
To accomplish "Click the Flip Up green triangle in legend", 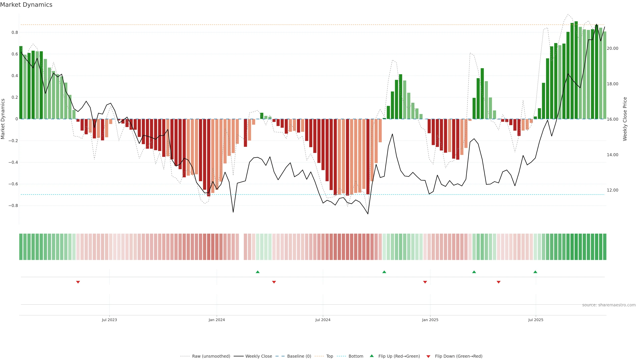I will click(372, 356).
